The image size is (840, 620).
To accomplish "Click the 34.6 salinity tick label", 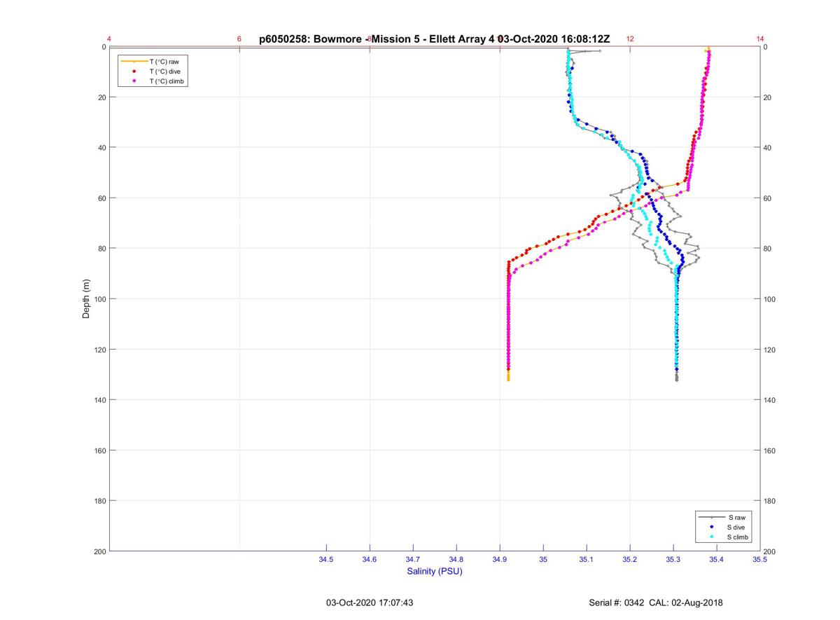I will (x=370, y=560).
